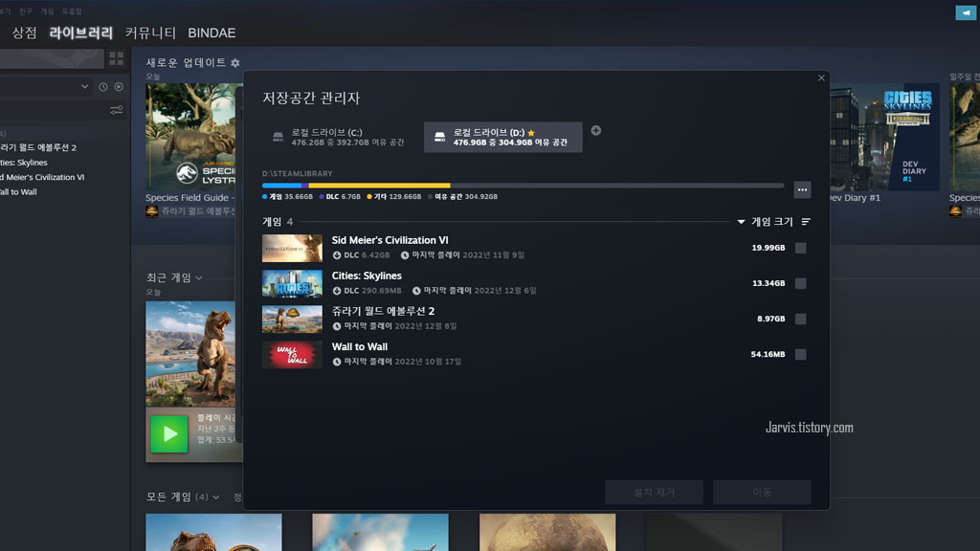Open the 라이브러리 tab
Screen dimensions: 980x551
(80, 33)
